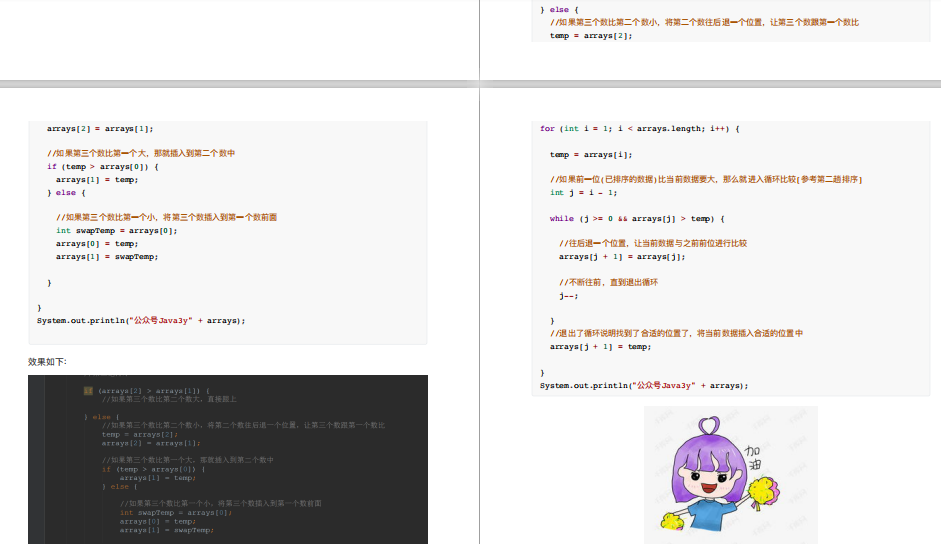The height and width of the screenshot is (544, 941).
Task: Click comment "//不断往前，直到退出循环"
Action: tap(609, 282)
